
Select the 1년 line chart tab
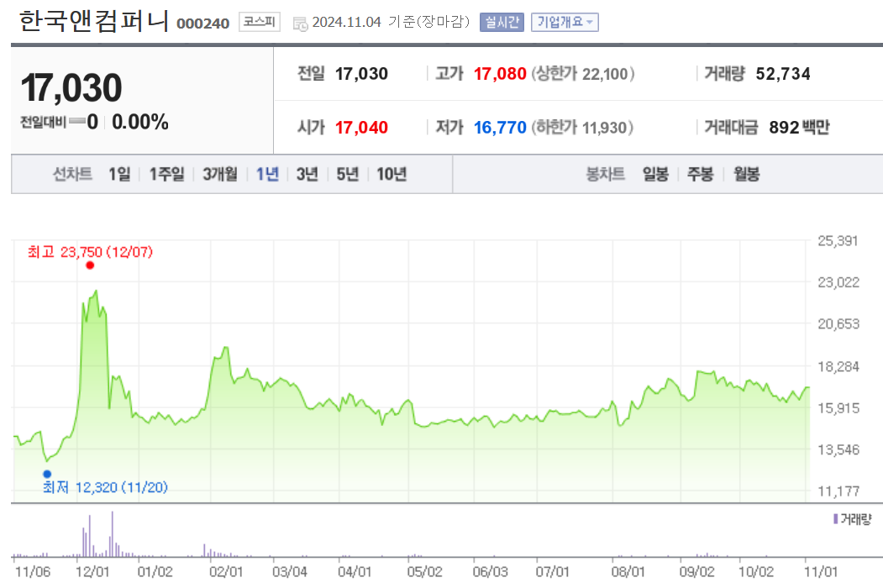point(267,174)
